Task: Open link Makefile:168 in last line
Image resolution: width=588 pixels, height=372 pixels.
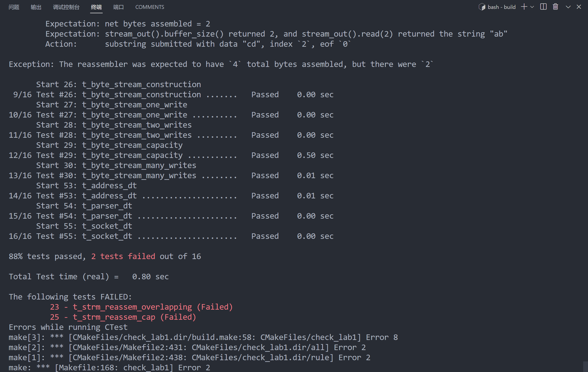Action: coord(86,368)
